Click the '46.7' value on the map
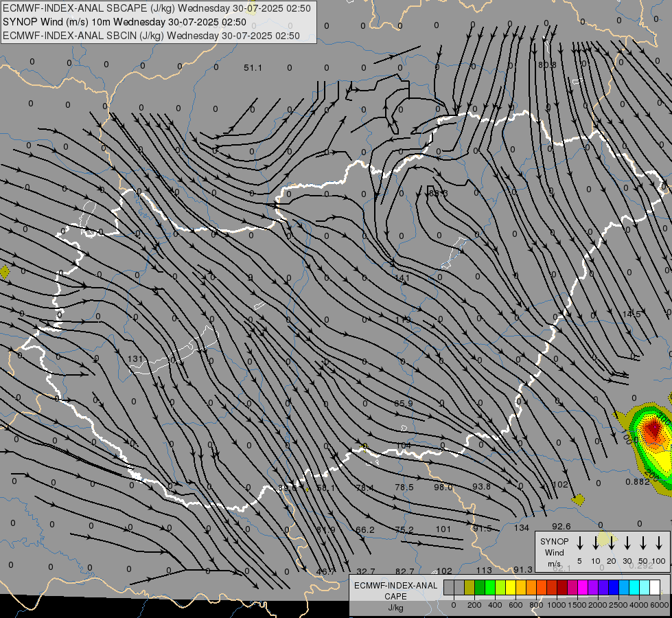 [325, 572]
